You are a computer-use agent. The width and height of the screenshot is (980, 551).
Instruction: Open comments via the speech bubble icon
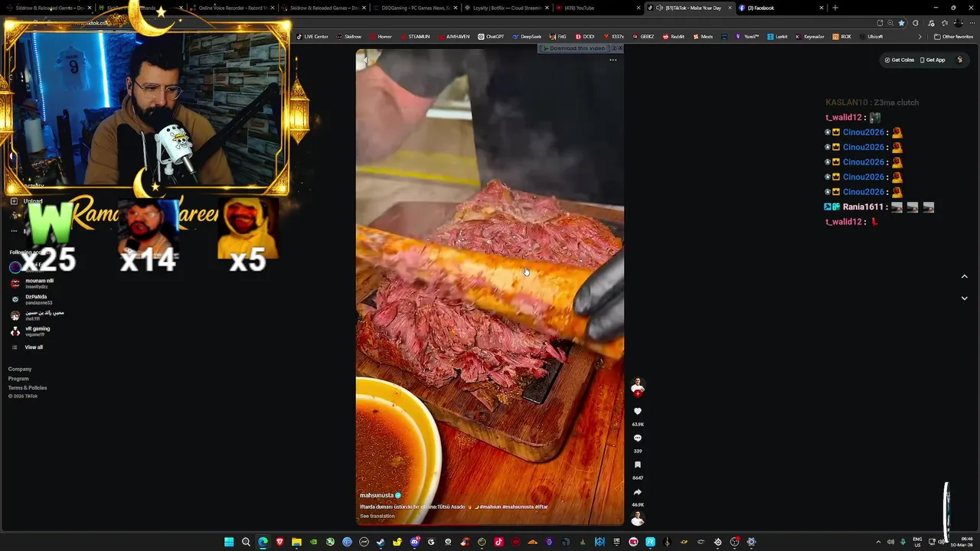(x=637, y=439)
